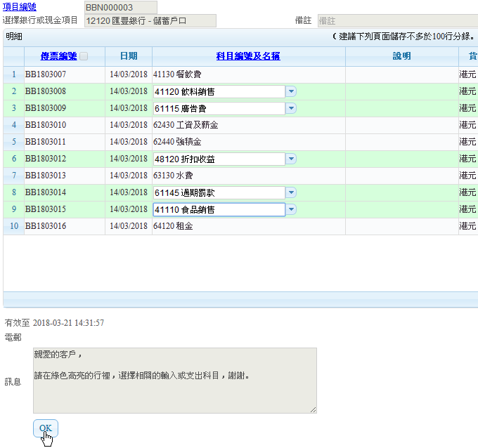Image resolution: width=478 pixels, height=448 pixels.
Task: Sort by 傳票編號 column header
Action: click(58, 56)
